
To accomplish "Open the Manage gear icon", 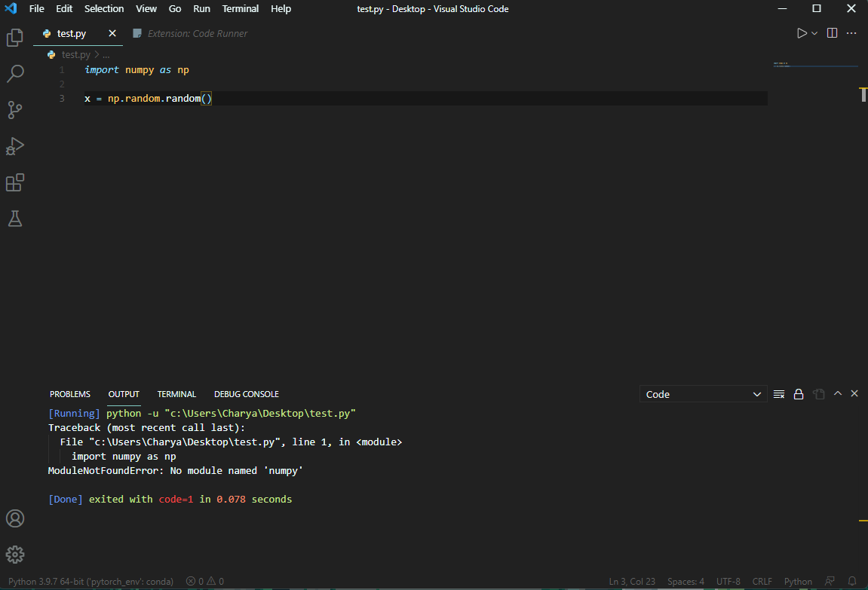I will tap(15, 555).
